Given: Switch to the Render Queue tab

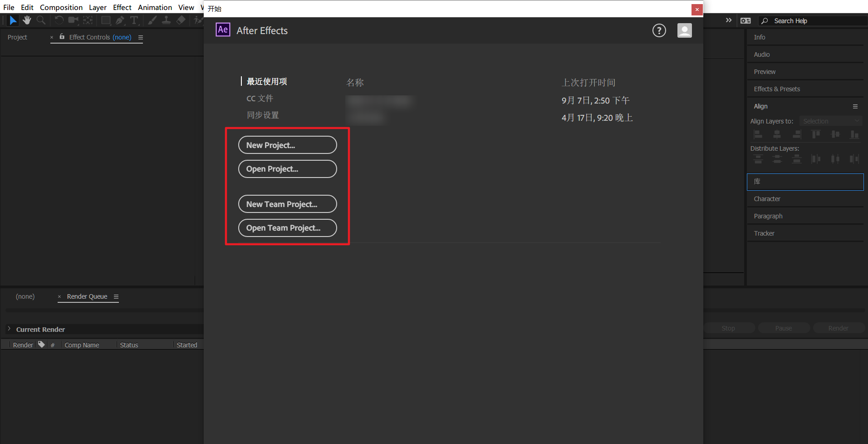Looking at the screenshot, I should (87, 296).
